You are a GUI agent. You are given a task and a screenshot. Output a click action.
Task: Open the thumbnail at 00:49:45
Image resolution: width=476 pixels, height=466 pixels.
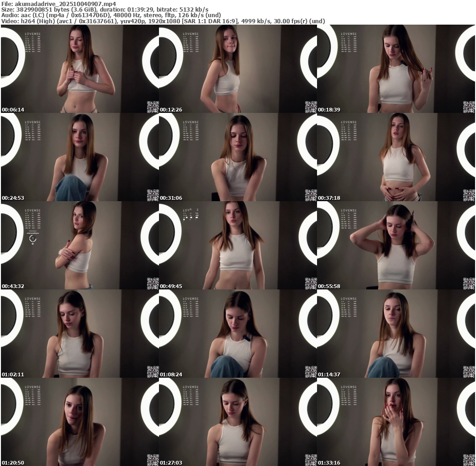[238, 245]
